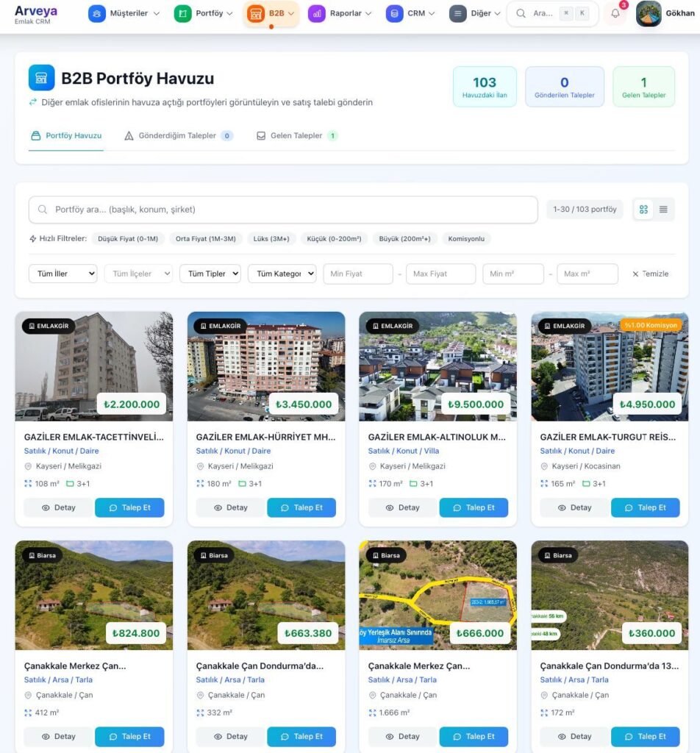Clear filters with the Temizle button
The image size is (700, 753).
[x=650, y=274]
